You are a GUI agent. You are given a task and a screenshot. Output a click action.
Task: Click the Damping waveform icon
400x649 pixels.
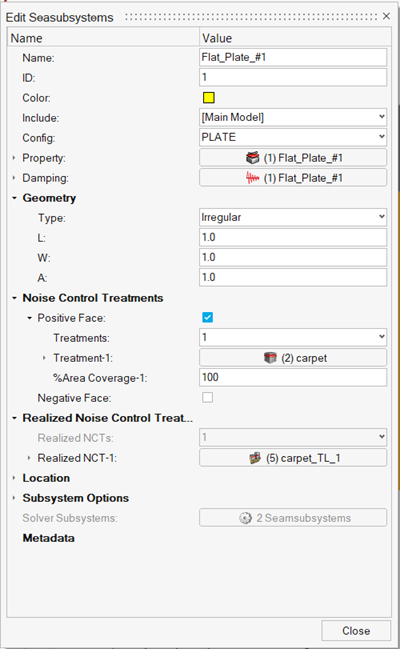[x=253, y=178]
